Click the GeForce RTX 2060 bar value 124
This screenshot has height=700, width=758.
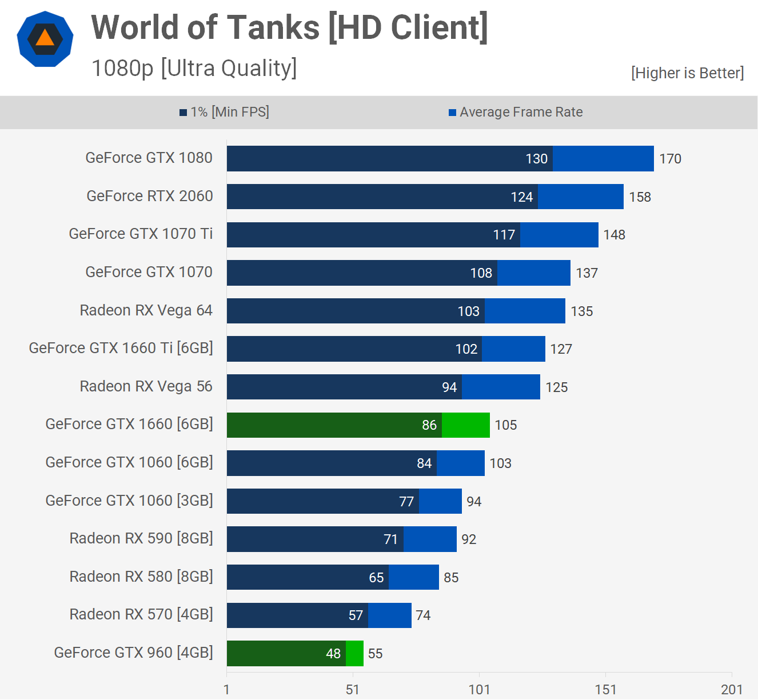click(521, 197)
